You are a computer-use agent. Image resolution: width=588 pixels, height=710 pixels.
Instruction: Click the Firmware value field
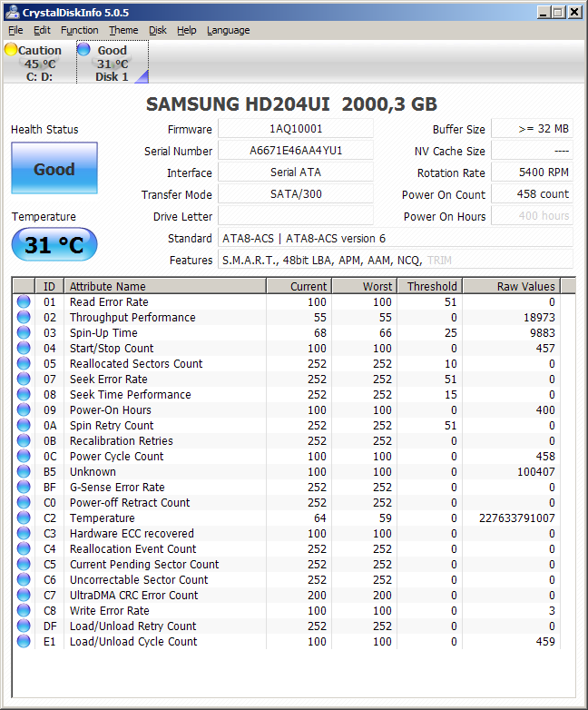click(296, 129)
